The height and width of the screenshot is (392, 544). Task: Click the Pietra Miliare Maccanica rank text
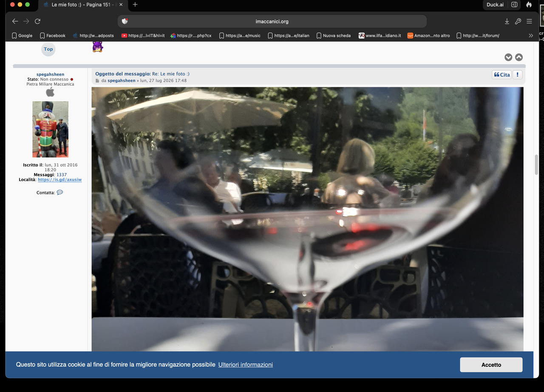pos(50,84)
